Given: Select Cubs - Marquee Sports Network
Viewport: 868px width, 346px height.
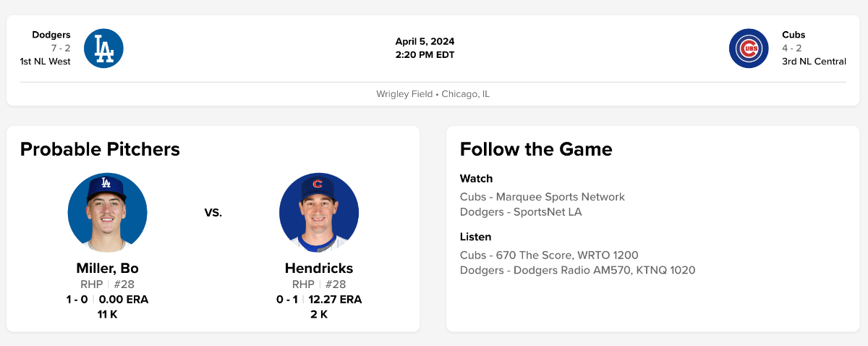Looking at the screenshot, I should tap(542, 197).
